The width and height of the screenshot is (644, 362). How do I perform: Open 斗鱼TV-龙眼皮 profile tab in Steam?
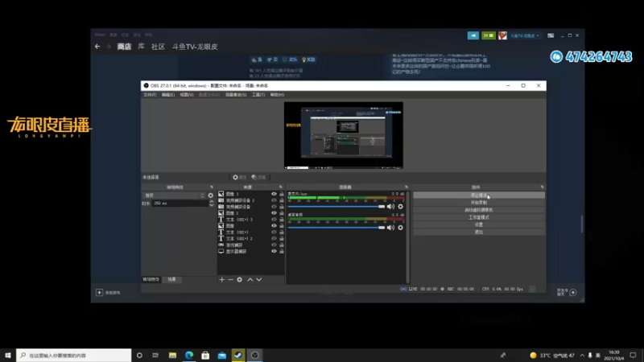click(195, 47)
